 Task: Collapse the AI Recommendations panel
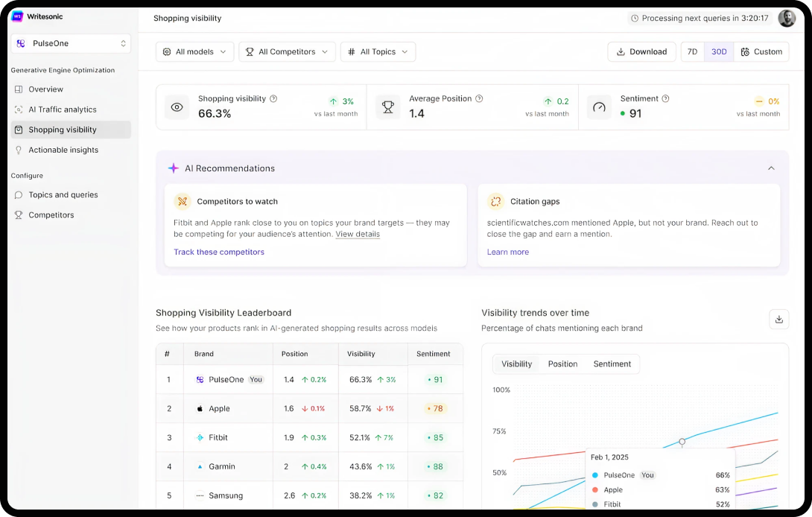pyautogui.click(x=771, y=168)
